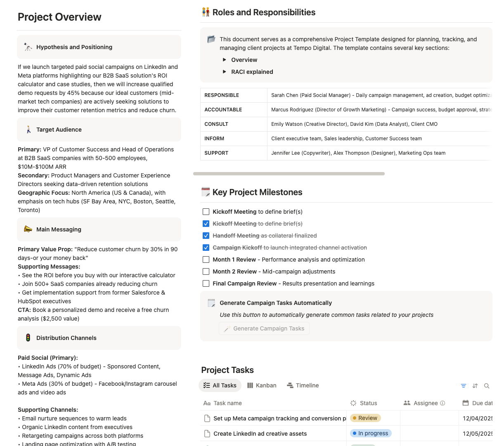
Task: Click the page icon beside Create LinkedIn ad task
Action: tap(207, 434)
